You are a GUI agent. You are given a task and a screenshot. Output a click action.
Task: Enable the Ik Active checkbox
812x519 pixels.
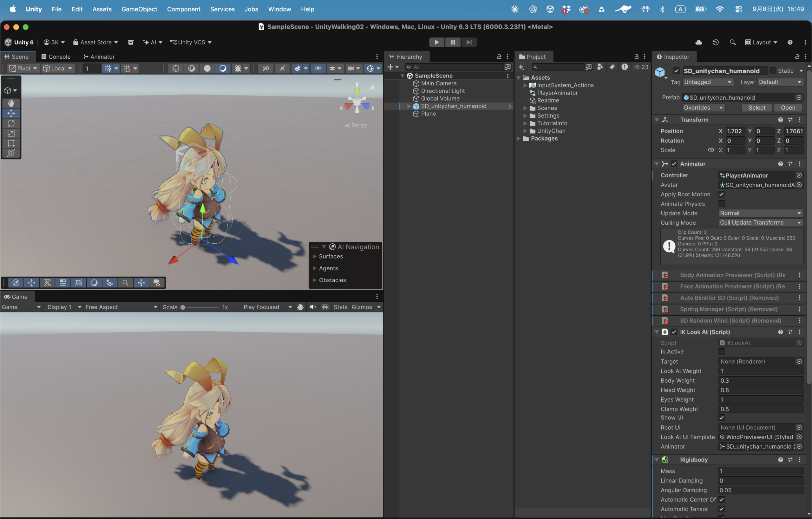721,352
